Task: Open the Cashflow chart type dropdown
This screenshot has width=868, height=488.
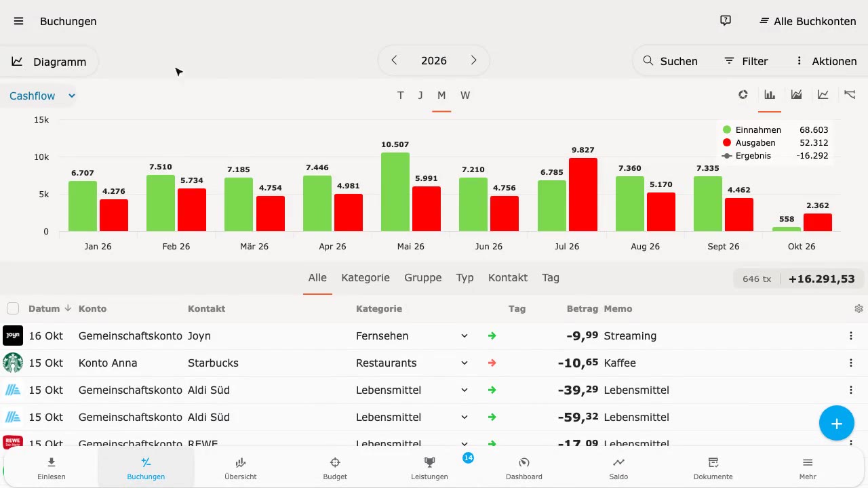Action: pyautogui.click(x=41, y=96)
